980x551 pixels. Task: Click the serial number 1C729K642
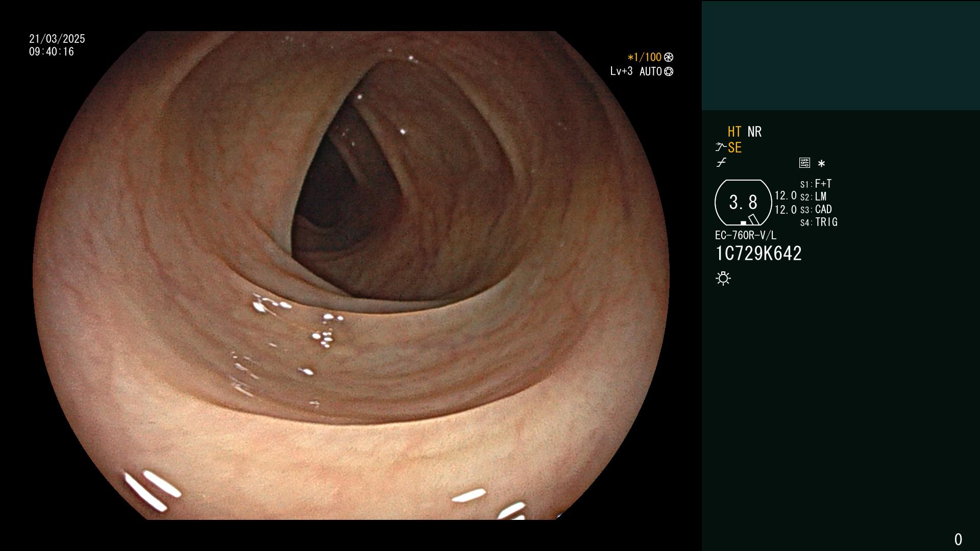click(758, 254)
